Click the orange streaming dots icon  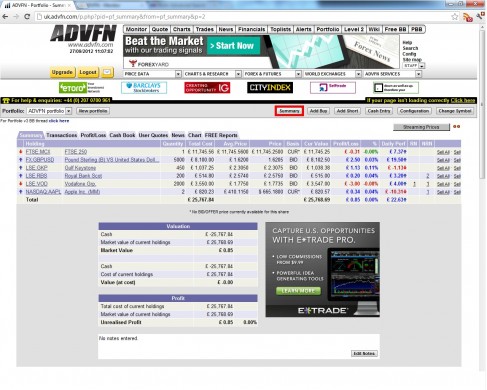(457, 127)
